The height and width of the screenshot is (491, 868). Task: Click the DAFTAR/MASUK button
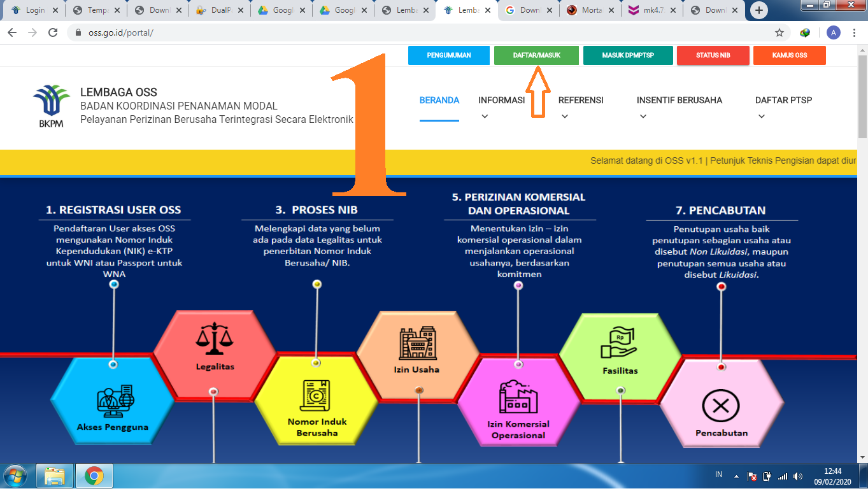click(x=537, y=55)
